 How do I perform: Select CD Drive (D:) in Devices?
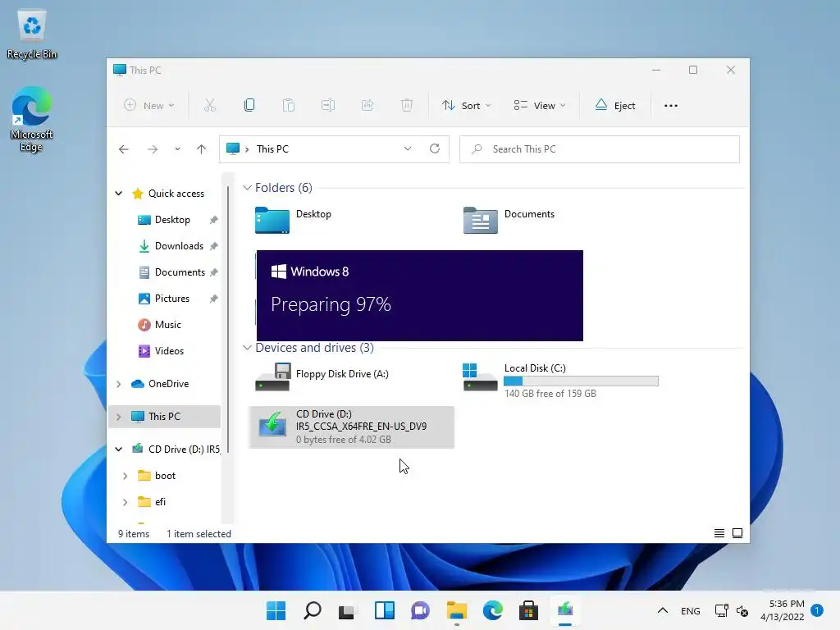pyautogui.click(x=351, y=427)
